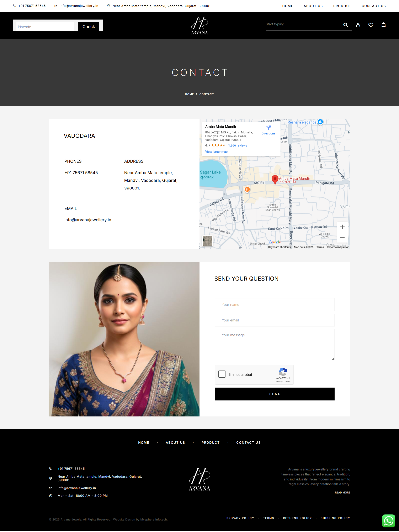Screen dimensions: 399x532
Task: Click the phone icon in the top bar
Action: point(14,6)
